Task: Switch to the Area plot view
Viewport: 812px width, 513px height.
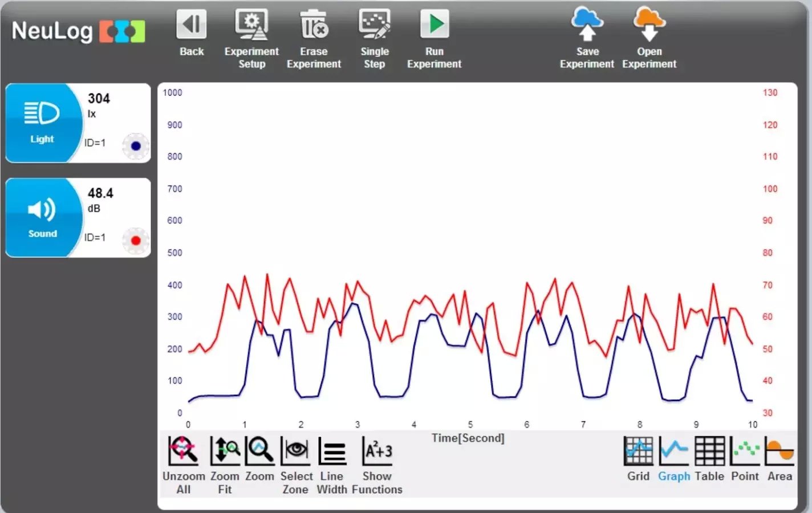Action: [x=779, y=451]
